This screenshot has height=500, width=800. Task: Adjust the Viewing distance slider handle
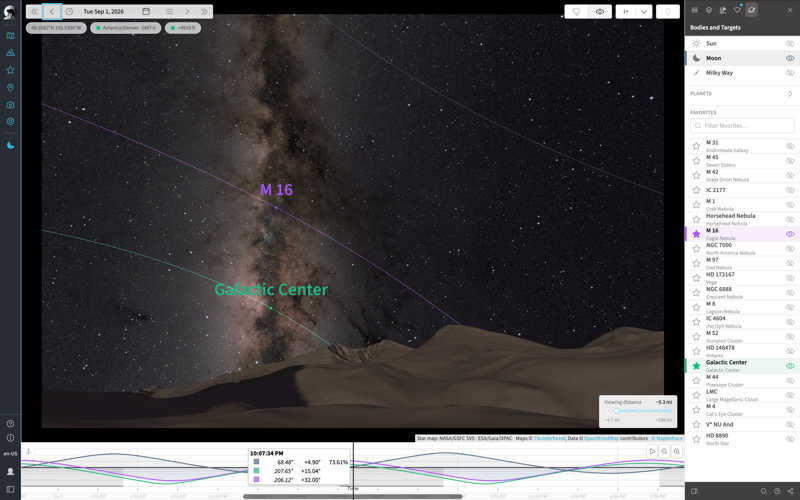(616, 411)
